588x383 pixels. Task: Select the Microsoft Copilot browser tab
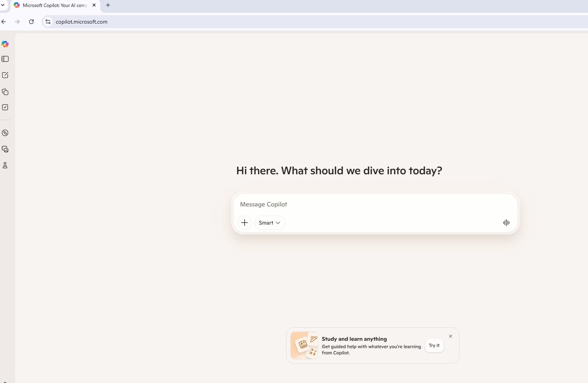(54, 5)
